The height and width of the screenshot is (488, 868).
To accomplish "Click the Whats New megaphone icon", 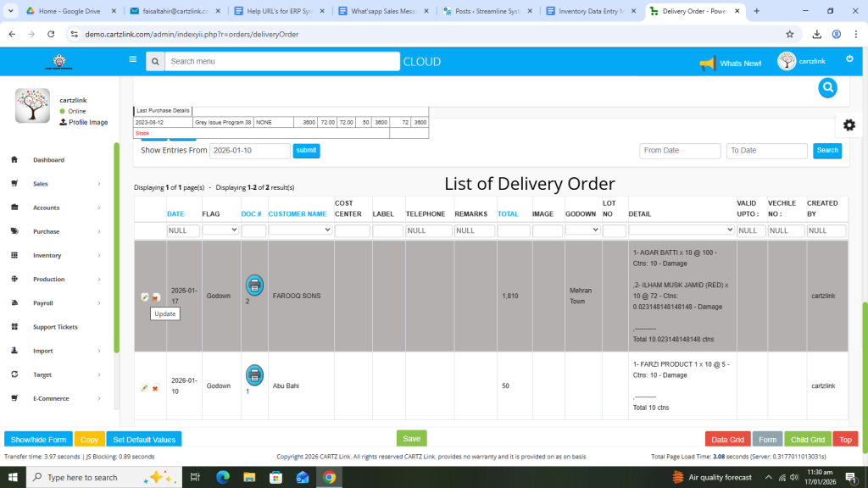I will click(x=707, y=64).
